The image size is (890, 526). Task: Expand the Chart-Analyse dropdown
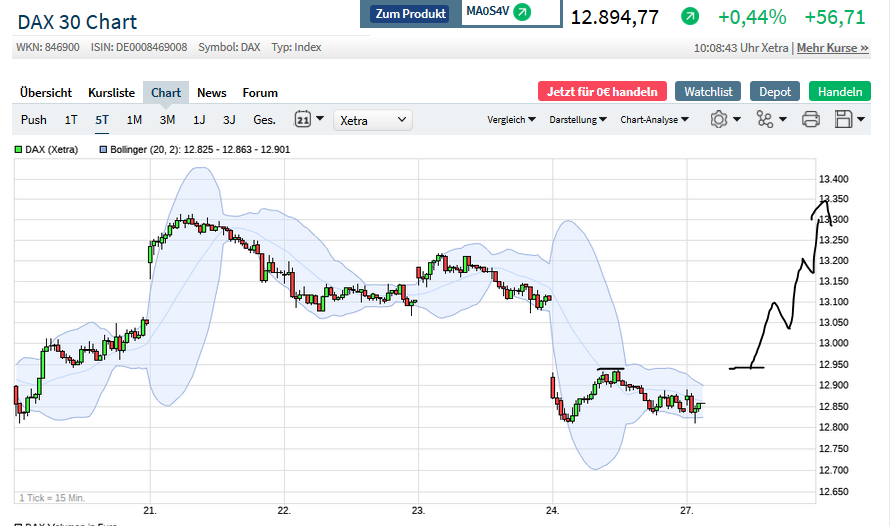click(654, 120)
